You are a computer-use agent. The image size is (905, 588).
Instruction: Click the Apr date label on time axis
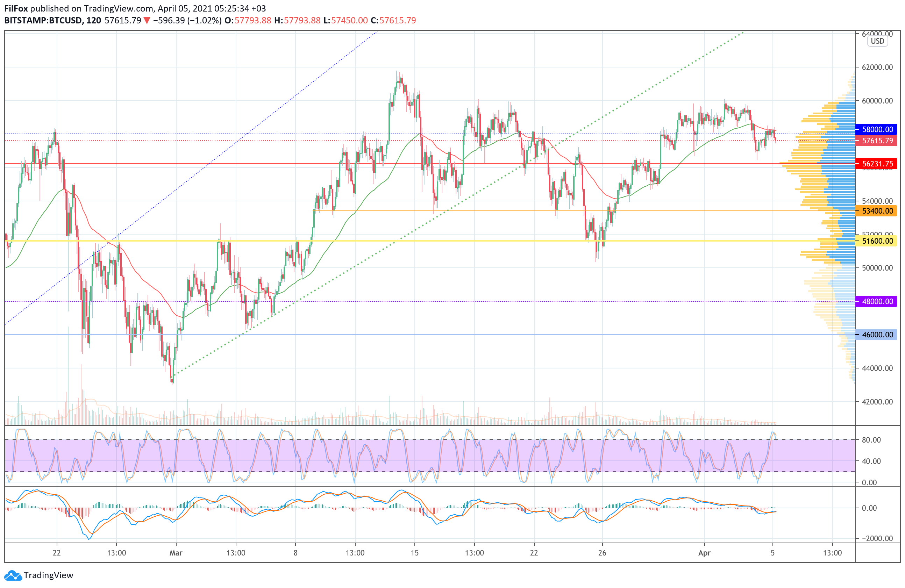click(x=704, y=553)
